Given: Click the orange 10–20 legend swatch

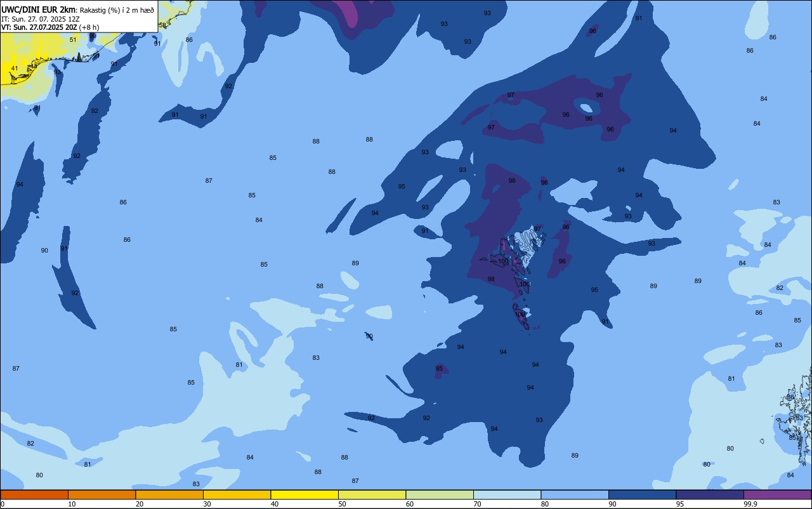Looking at the screenshot, I should pos(101,494).
